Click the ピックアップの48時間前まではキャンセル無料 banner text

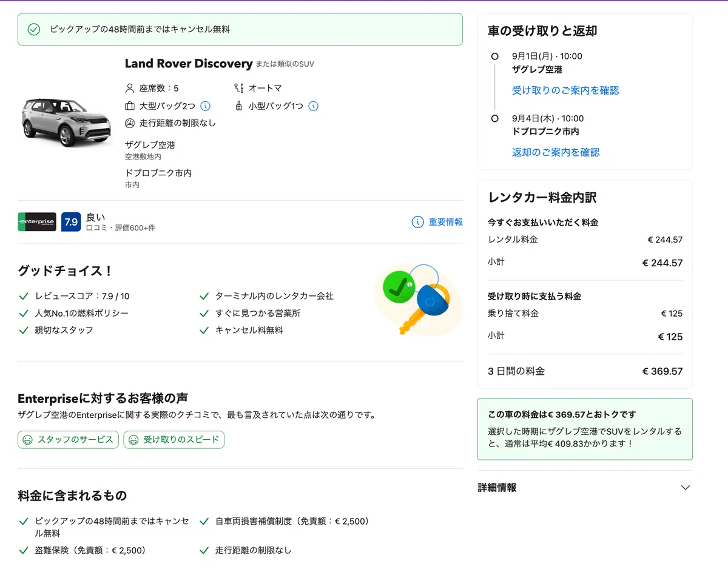coord(140,29)
